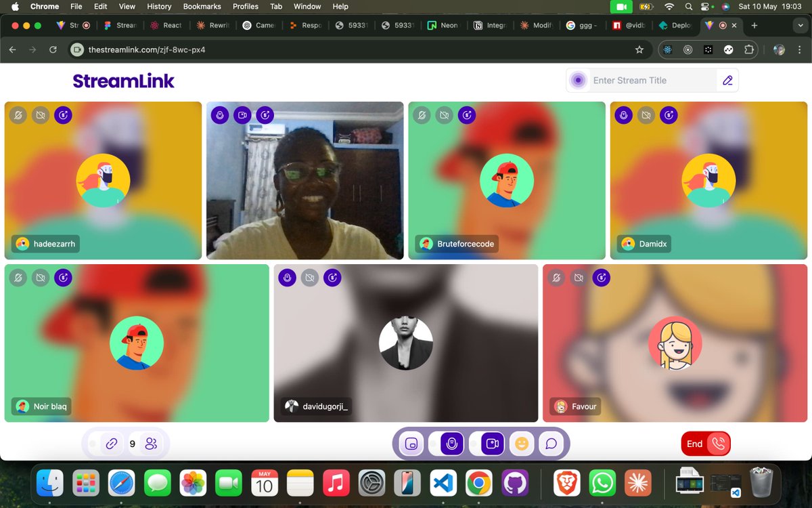
Task: Open the participants list icon
Action: pos(151,444)
